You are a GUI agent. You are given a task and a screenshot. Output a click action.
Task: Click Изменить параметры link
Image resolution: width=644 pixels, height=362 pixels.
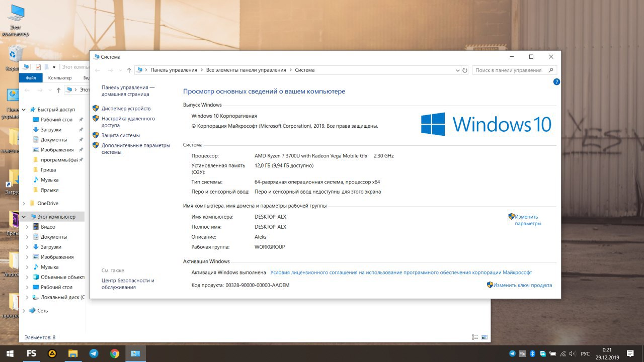[x=528, y=220]
